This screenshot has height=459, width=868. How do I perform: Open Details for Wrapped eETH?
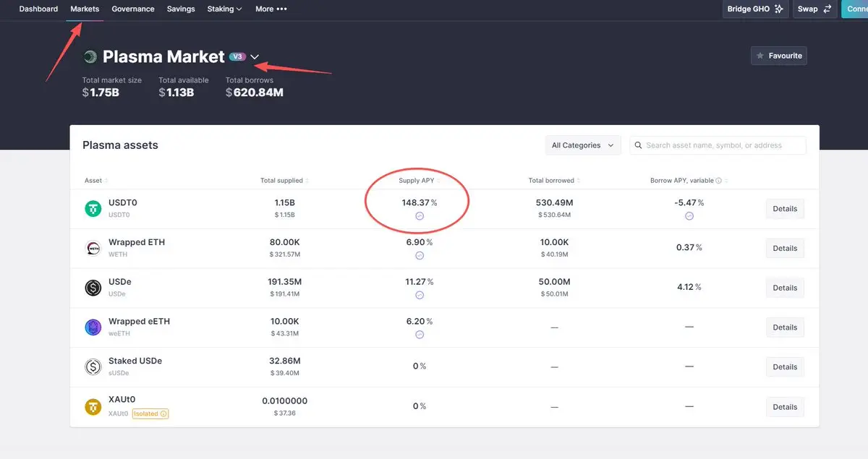tap(785, 327)
